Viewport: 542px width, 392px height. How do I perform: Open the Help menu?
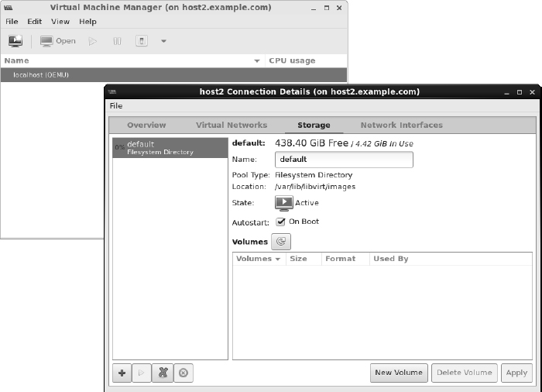(x=87, y=22)
